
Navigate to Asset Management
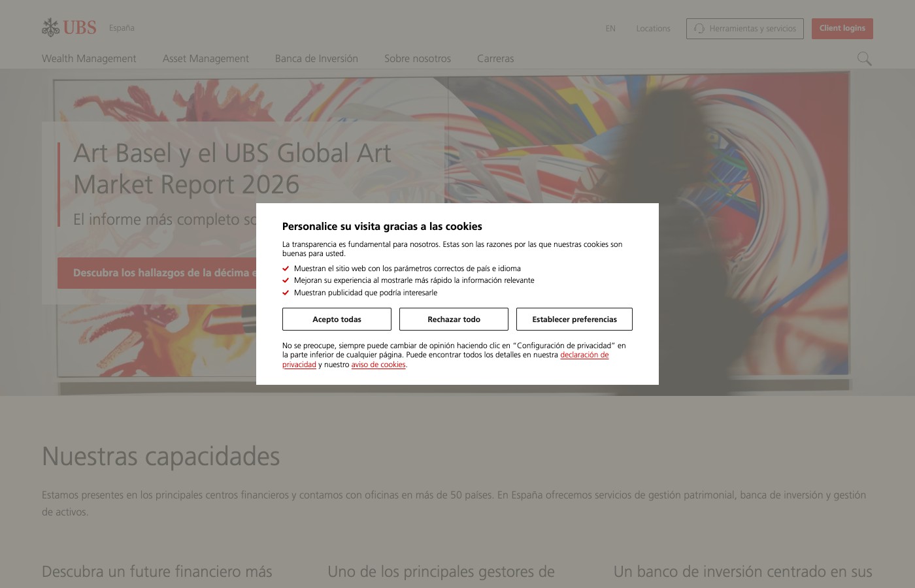point(205,58)
